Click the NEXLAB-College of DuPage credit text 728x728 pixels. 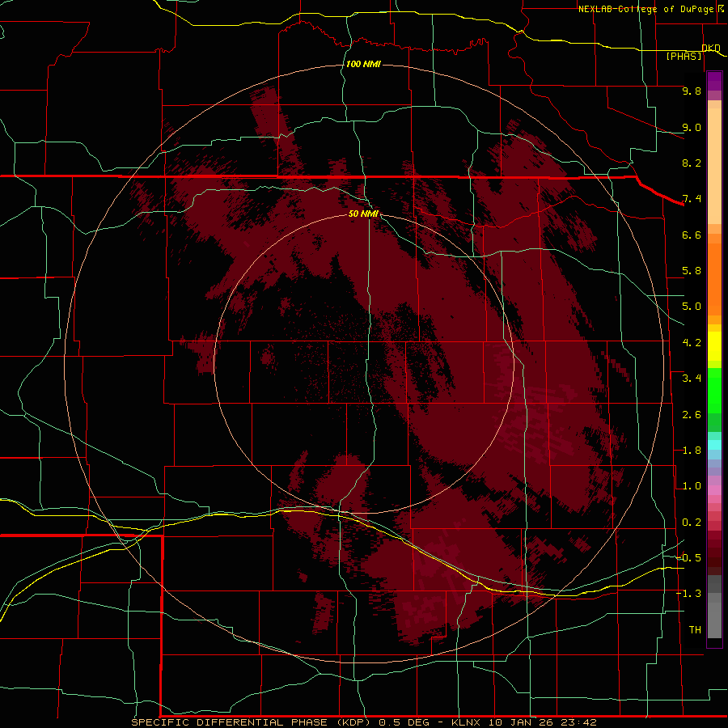pyautogui.click(x=647, y=9)
